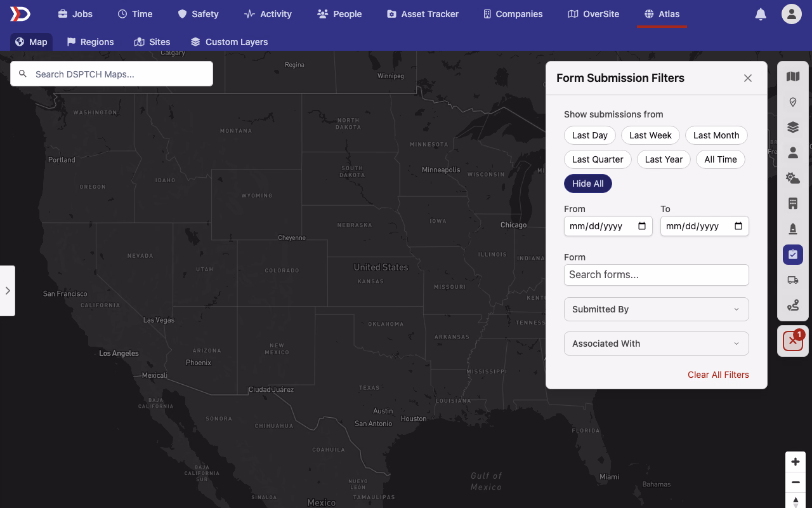Click the Search forms input
The image size is (812, 508).
657,275
